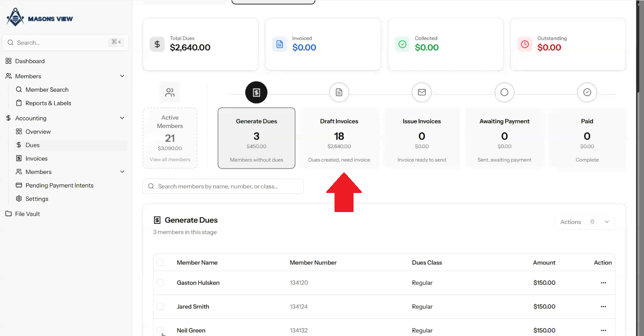The height and width of the screenshot is (336, 644).
Task: Click the Masons View logo
Action: click(40, 18)
